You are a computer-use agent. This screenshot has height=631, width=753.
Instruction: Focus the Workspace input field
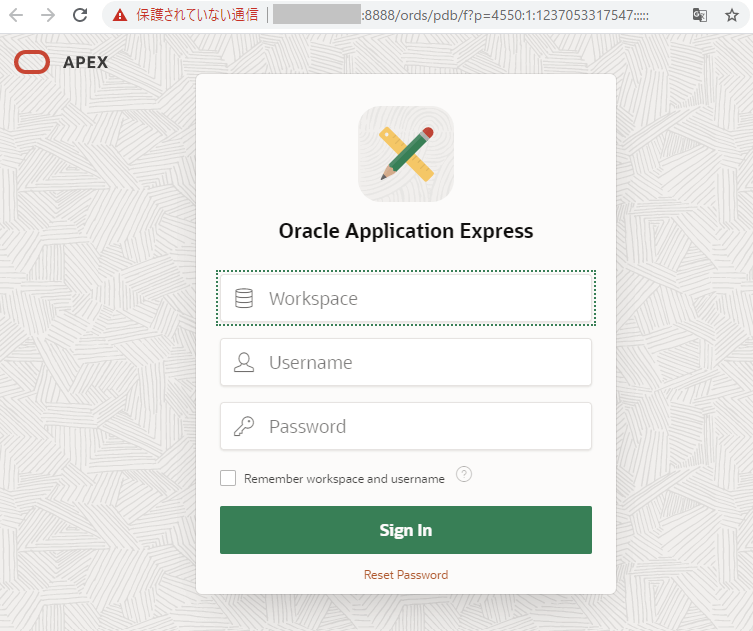tap(406, 298)
